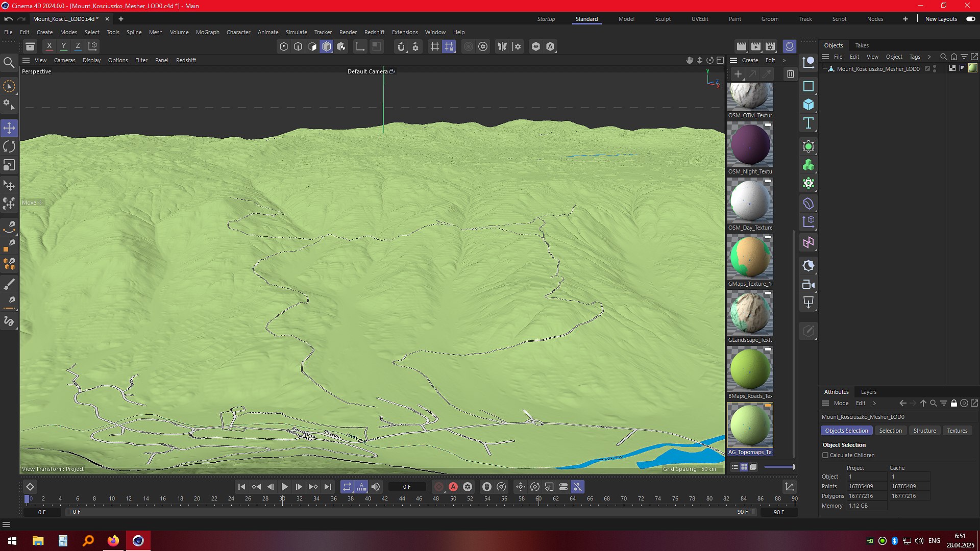Adjust material thumbnail size slider
Screen dimensions: 980x551
coord(779,467)
